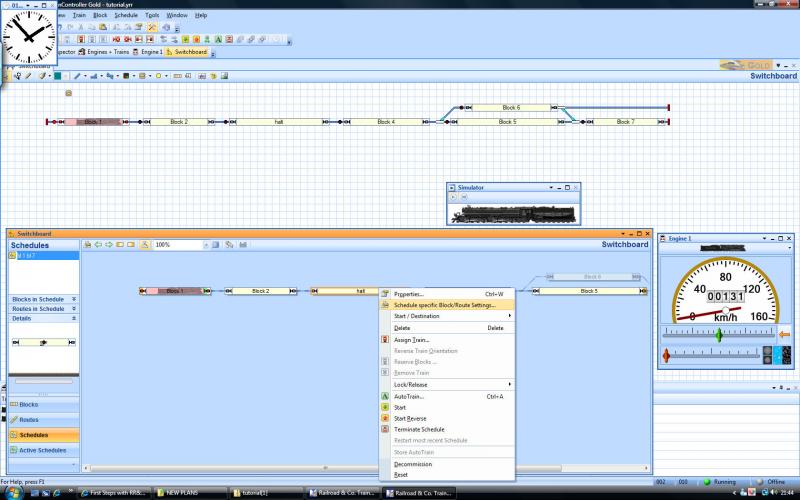Select AutoTrain from the context menu
Viewport: 800px width, 500px height.
point(409,396)
